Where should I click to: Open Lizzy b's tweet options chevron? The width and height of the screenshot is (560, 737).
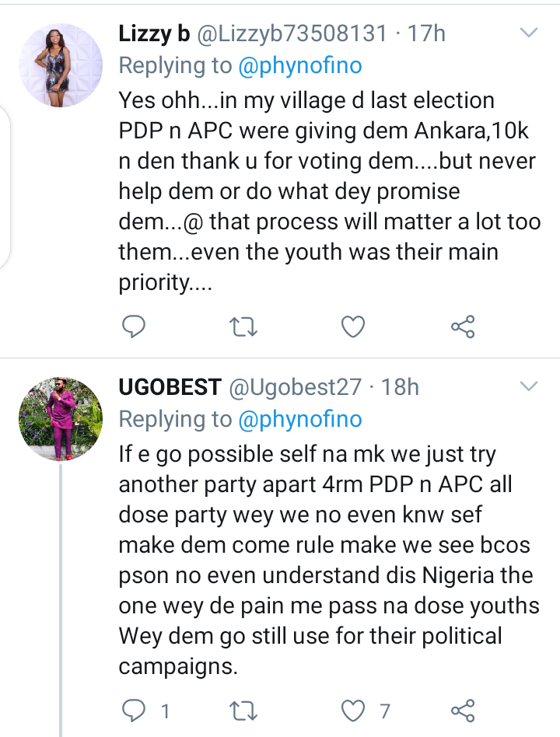pyautogui.click(x=528, y=33)
